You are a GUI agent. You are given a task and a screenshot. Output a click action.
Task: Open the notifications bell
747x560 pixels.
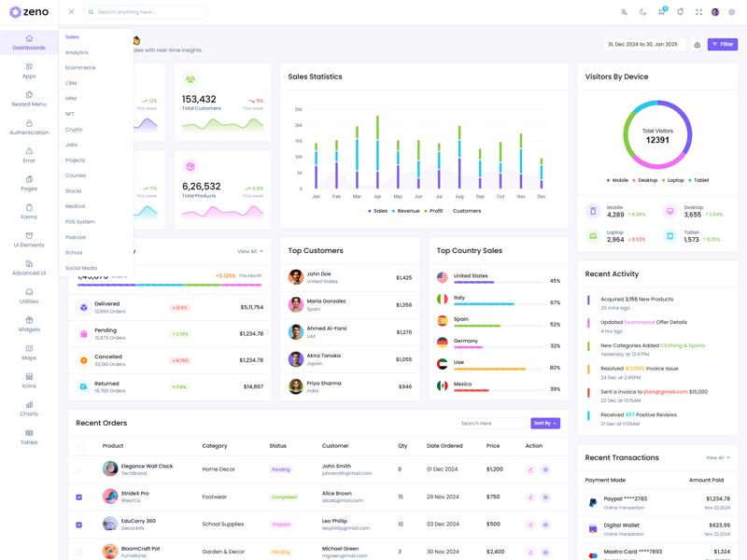pos(680,12)
